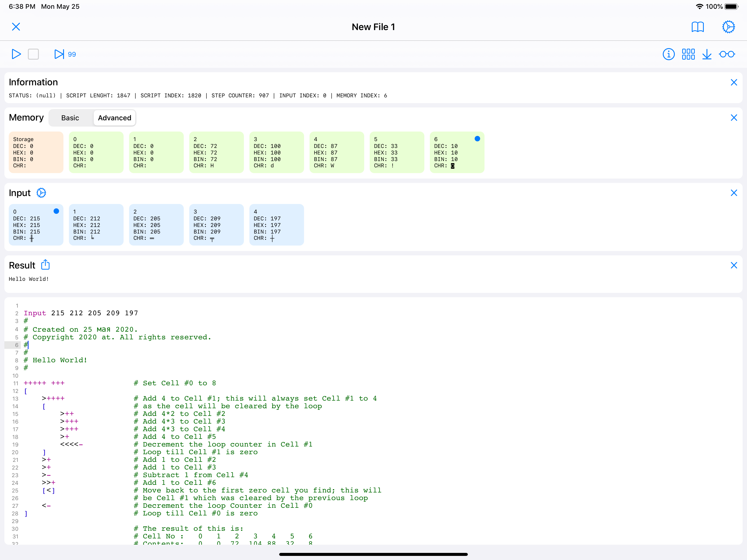Step forward through the script
This screenshot has height=560, width=747.
(x=59, y=54)
